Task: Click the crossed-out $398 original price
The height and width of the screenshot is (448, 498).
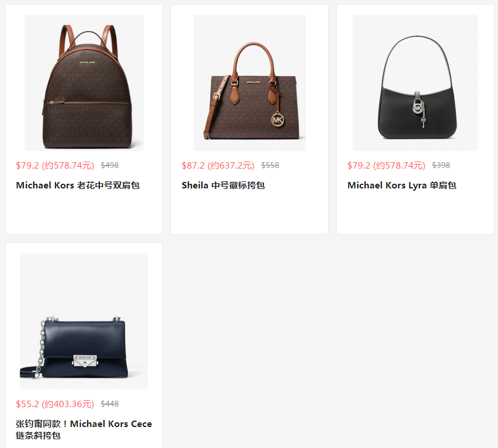Action: tap(441, 165)
